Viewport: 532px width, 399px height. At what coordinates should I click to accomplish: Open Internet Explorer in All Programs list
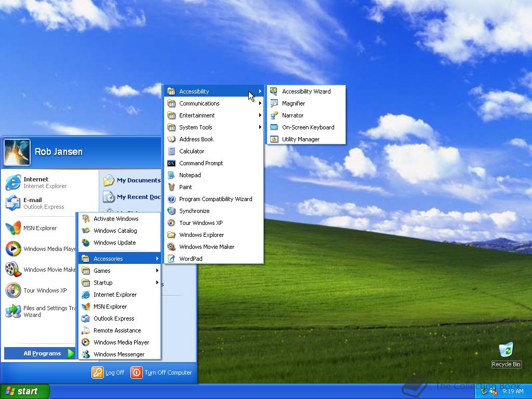point(119,295)
